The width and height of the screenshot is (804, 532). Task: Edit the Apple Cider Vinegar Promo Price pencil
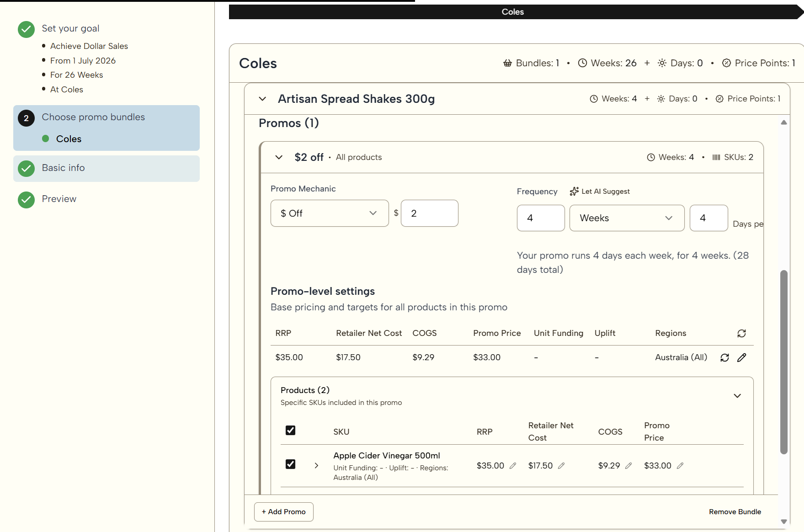tap(680, 466)
